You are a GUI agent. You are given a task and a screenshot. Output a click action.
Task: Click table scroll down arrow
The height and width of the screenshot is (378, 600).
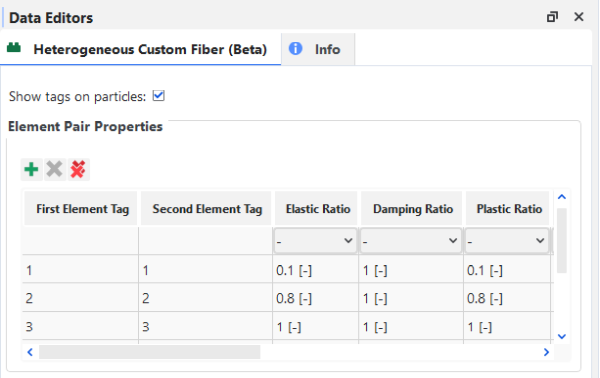click(x=562, y=337)
